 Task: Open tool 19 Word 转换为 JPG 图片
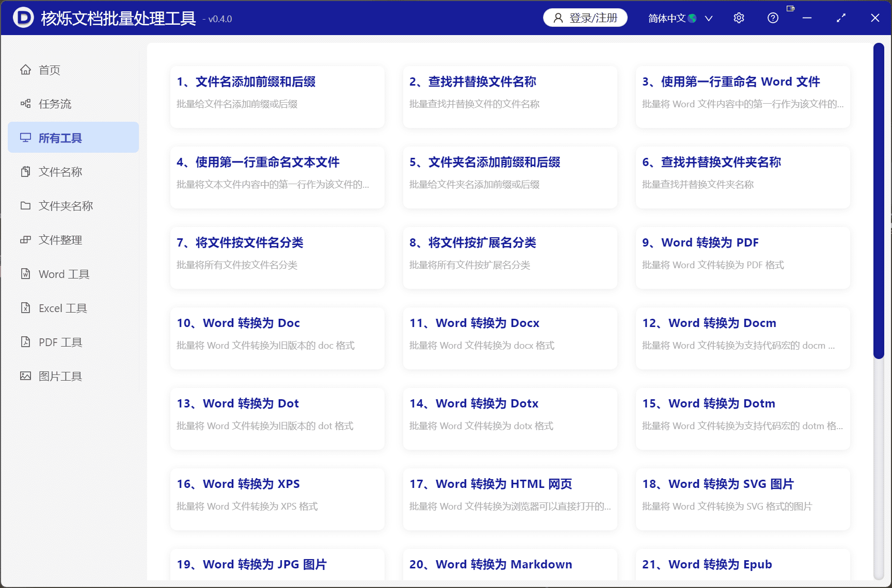(x=277, y=564)
